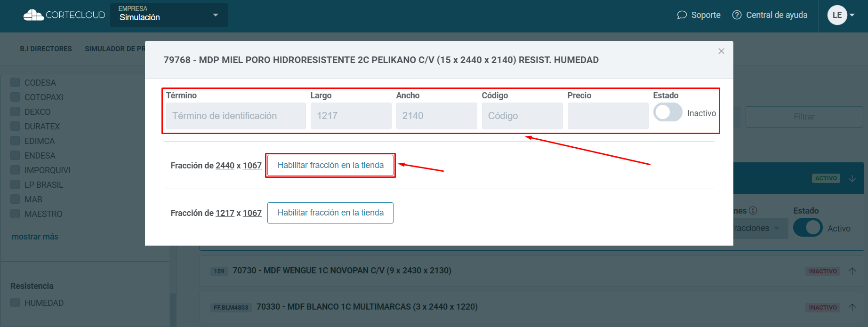Click the FF.BLM4803 code badge
The width and height of the screenshot is (868, 327).
pyautogui.click(x=231, y=307)
